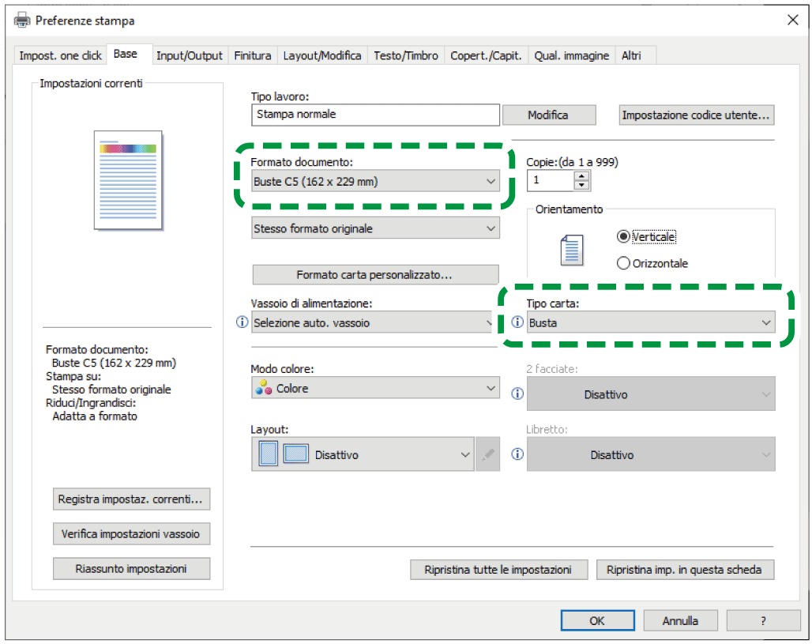Click the info icon beside Vassoio di alimentazione

click(x=242, y=322)
